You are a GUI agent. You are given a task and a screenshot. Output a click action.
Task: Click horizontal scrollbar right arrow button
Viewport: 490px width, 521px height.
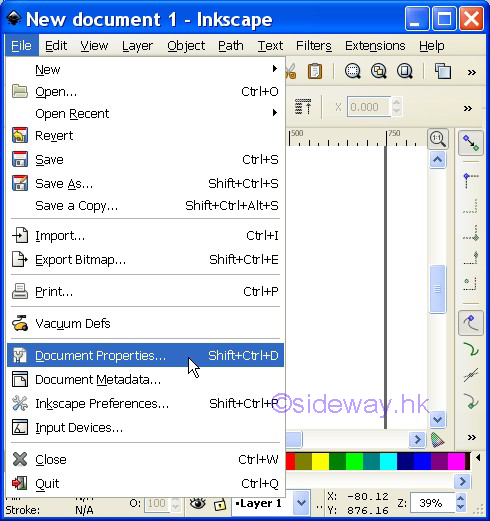[417, 439]
